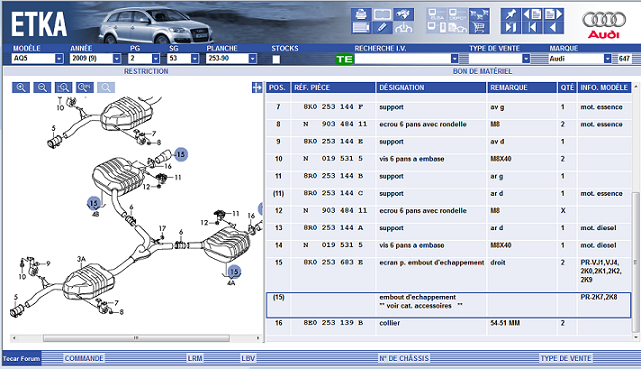Image resolution: width=641 pixels, height=369 pixels.
Task: Click the Tecar Forum label
Action: click(22, 358)
